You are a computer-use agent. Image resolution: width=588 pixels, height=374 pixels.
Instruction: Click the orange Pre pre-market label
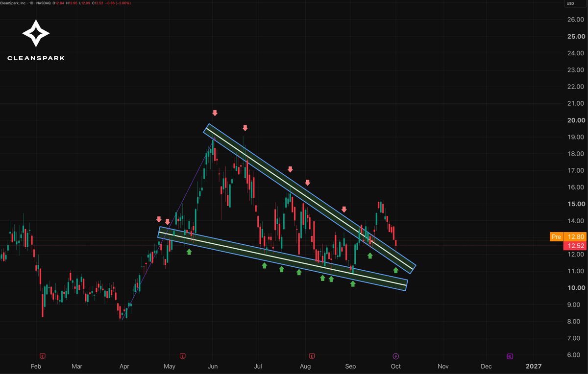[556, 237]
